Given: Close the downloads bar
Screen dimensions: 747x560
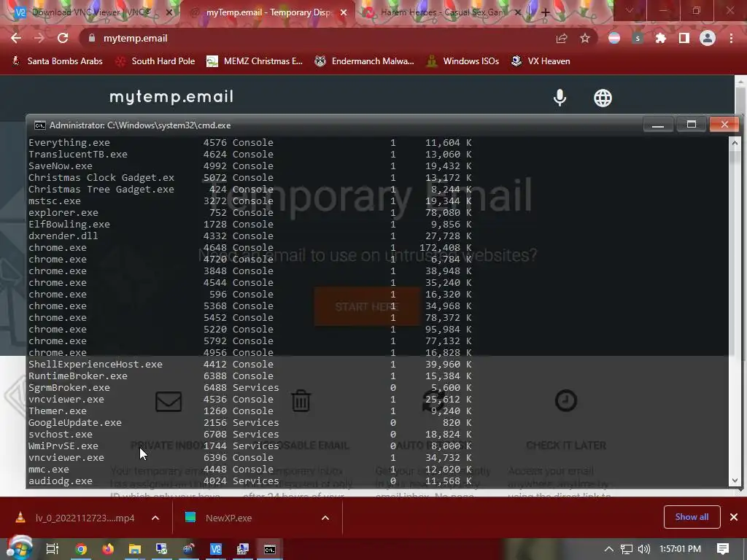Looking at the screenshot, I should (x=734, y=517).
